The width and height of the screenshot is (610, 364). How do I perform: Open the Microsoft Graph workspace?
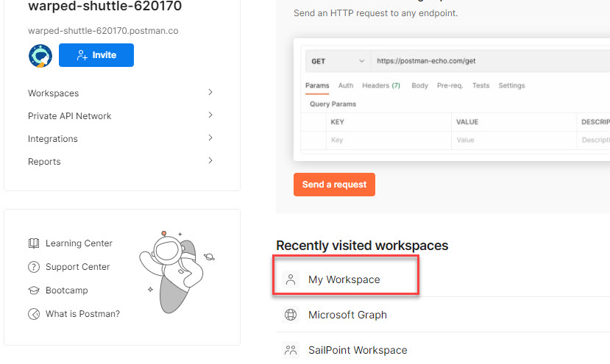(348, 315)
